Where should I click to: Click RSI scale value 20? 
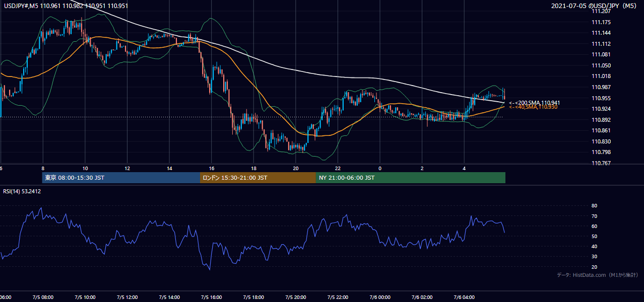[594, 267]
